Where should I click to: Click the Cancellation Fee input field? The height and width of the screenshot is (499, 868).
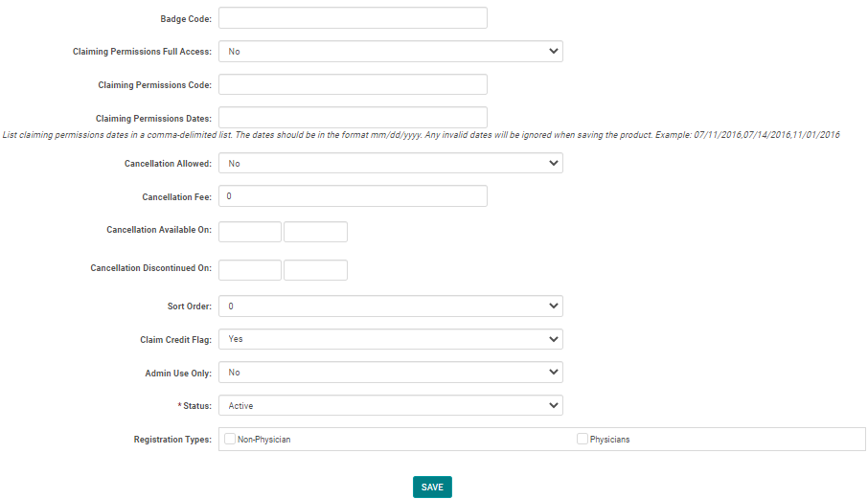click(x=353, y=196)
